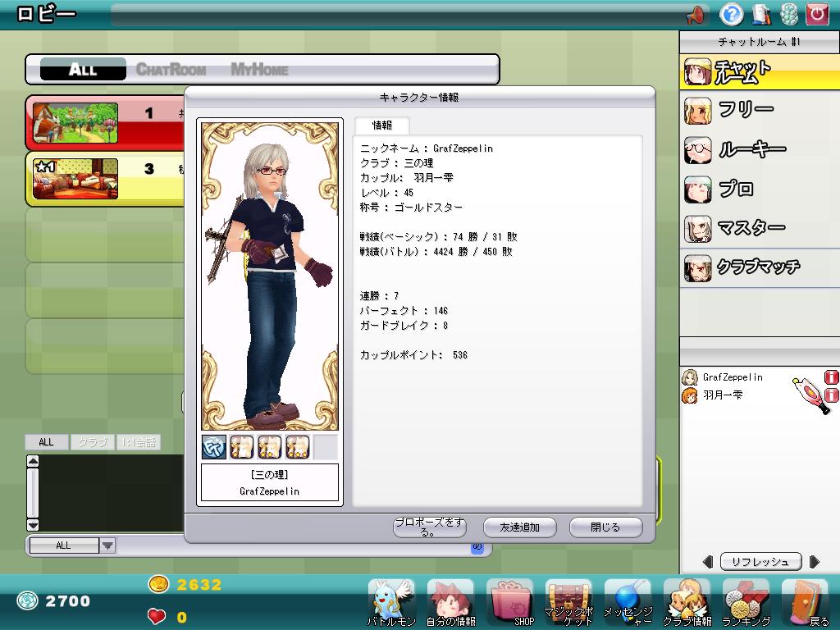
Task: Go to previous user list page arrow
Action: [x=708, y=562]
